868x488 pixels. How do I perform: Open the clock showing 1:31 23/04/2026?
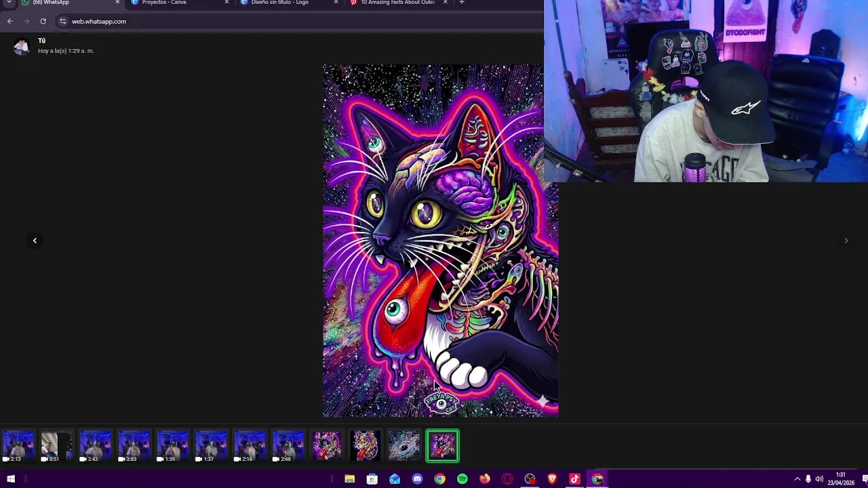pos(841,479)
